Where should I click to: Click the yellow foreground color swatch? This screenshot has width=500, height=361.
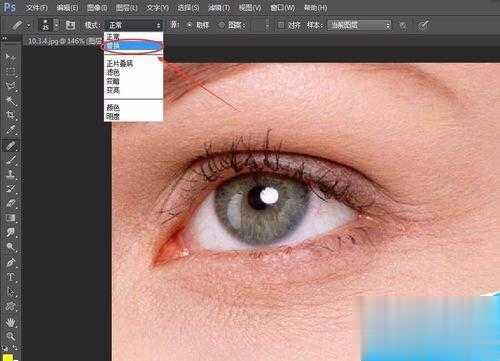tap(7, 358)
